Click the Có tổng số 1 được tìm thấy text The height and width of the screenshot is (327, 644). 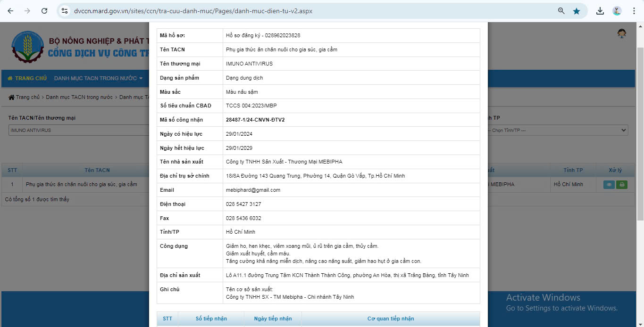pyautogui.click(x=37, y=199)
